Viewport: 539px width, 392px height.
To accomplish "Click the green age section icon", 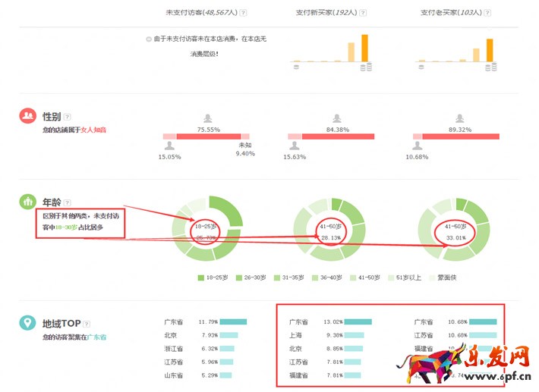I will [28, 202].
